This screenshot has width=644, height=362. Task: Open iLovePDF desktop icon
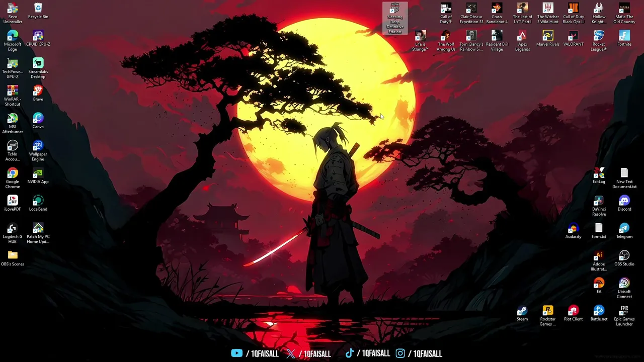[13, 203]
